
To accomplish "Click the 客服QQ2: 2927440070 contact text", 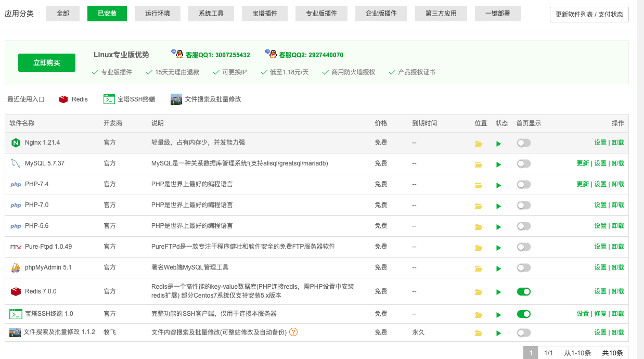I will (311, 55).
